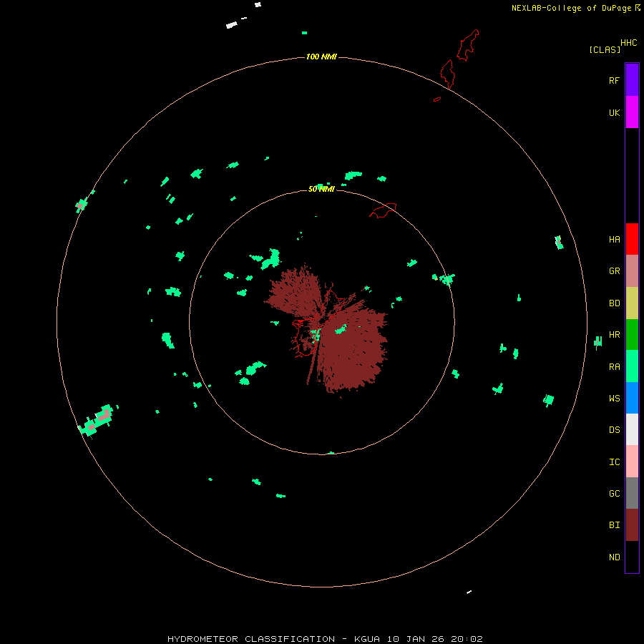This screenshot has height=644, width=644.
Task: Click the magenta UK legend color swatch
Action: click(x=632, y=112)
